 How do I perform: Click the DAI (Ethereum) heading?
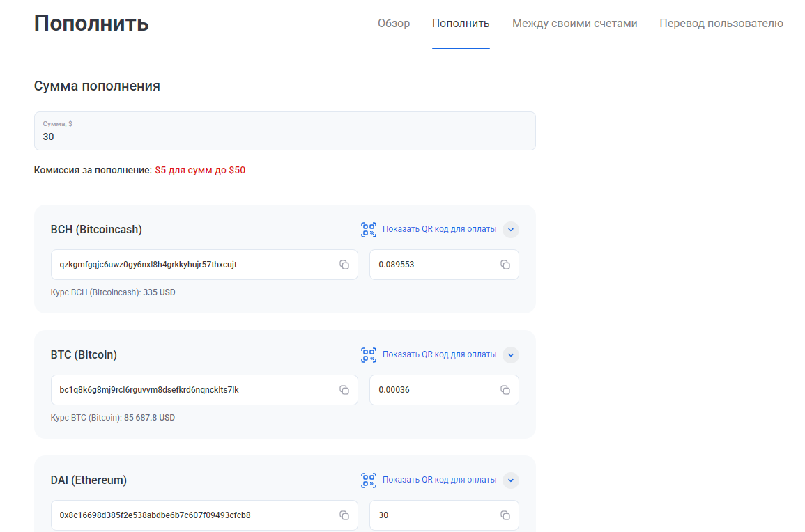[89, 480]
